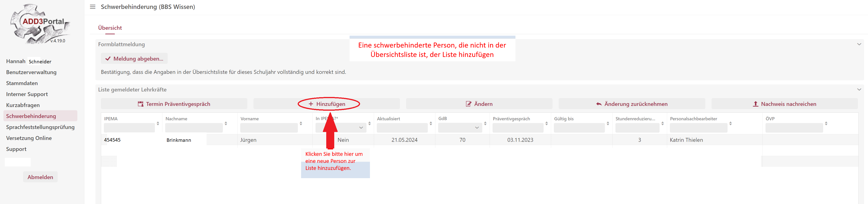Collapse the Formblattmeldung section
This screenshot has width=868, height=204.
pyautogui.click(x=859, y=44)
